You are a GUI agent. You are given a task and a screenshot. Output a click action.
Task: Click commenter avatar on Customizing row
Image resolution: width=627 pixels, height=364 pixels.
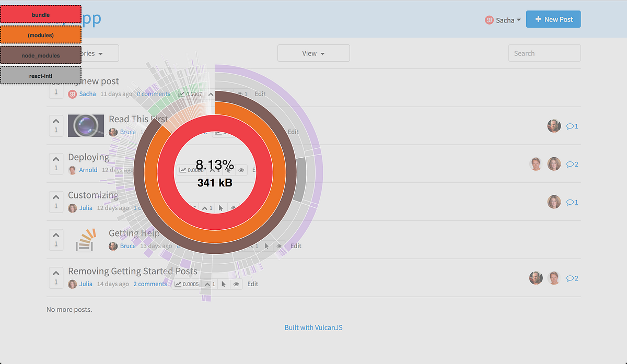coord(554,202)
